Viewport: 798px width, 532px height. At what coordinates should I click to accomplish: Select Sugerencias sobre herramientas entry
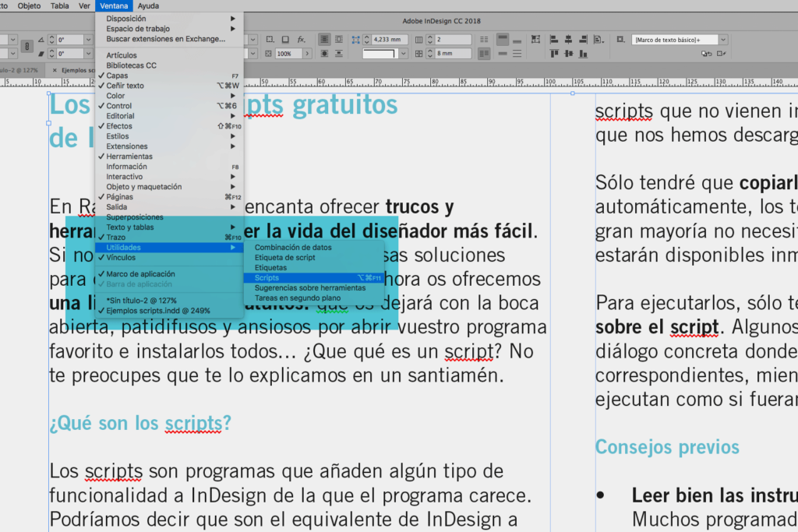313,288
